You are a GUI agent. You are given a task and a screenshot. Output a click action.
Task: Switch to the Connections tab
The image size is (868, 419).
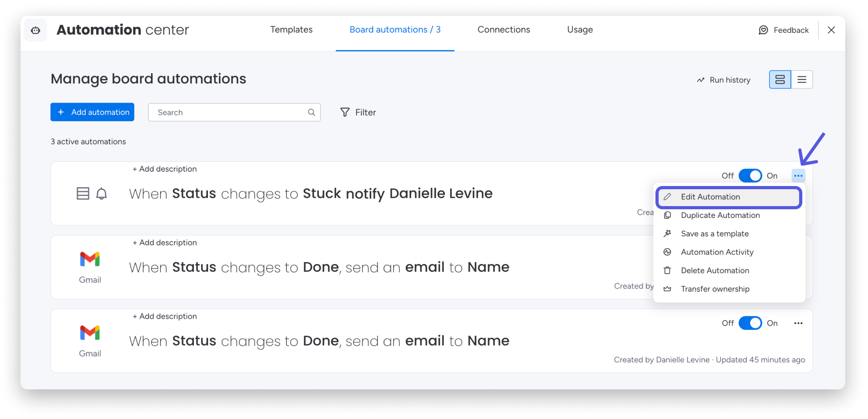click(x=504, y=30)
